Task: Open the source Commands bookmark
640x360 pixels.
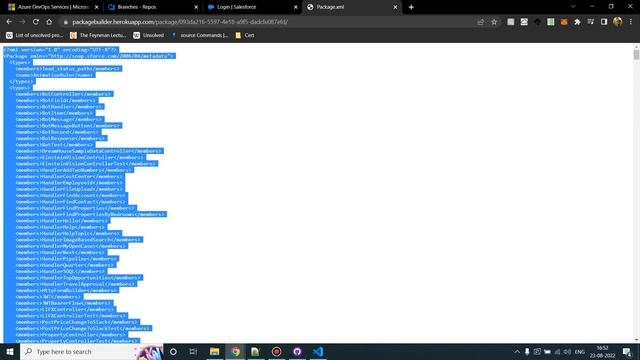Action: tap(200, 36)
